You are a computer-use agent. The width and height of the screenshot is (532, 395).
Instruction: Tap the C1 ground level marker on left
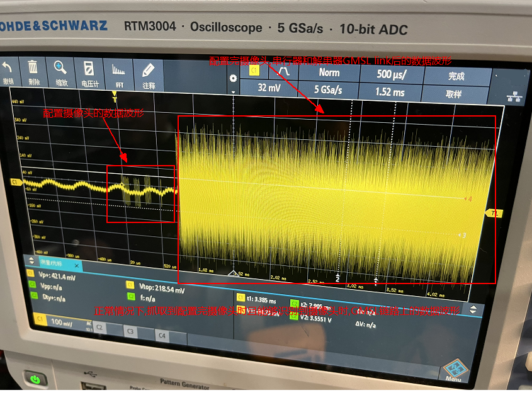16,183
